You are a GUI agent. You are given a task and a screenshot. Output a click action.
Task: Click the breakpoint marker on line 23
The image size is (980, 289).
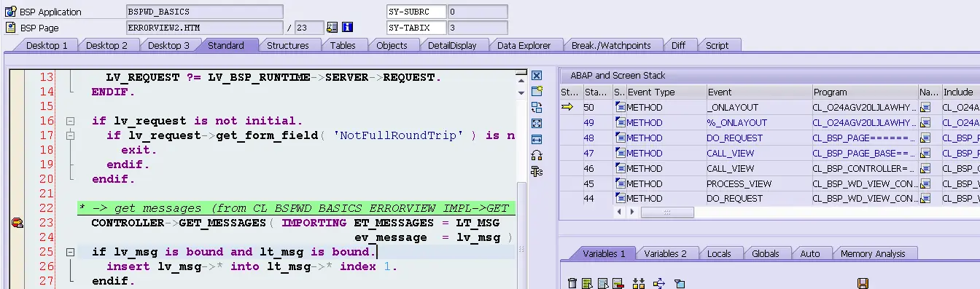17,223
